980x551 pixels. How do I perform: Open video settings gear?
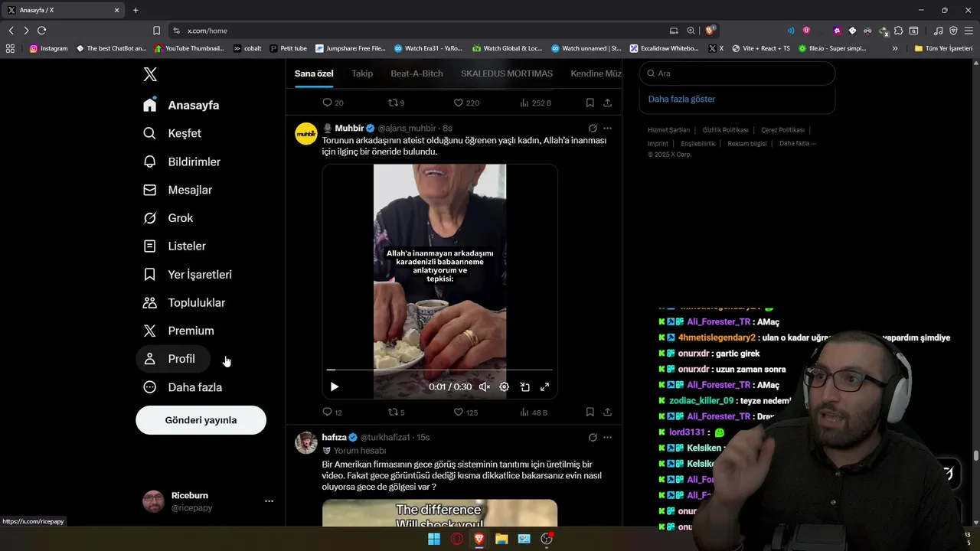504,387
